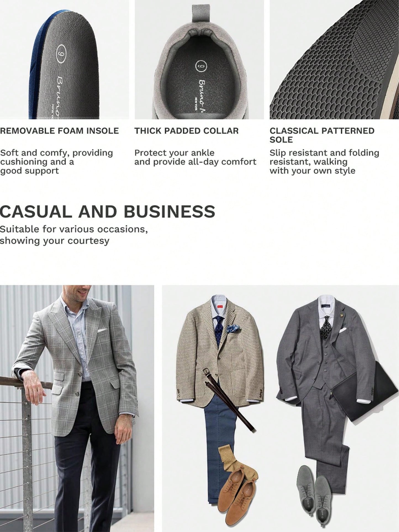
Task: Click the 'Soft and comfy' description text
Action: click(57, 162)
